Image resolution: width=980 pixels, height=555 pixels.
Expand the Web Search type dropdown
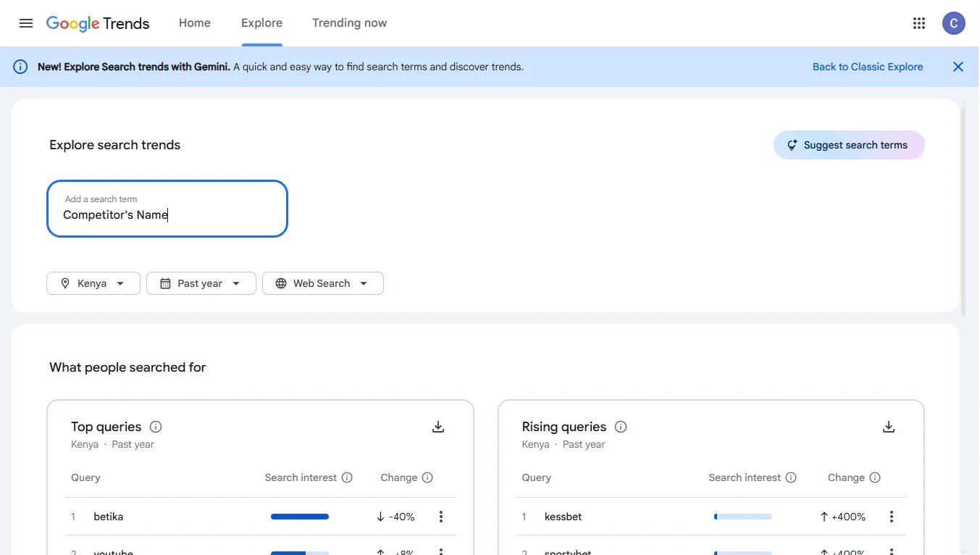tap(323, 283)
